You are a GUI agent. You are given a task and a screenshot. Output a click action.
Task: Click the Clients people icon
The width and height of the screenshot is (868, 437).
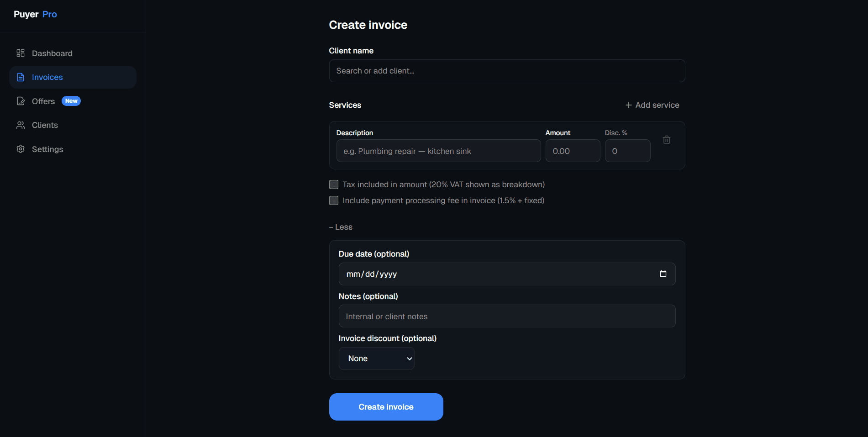click(21, 125)
